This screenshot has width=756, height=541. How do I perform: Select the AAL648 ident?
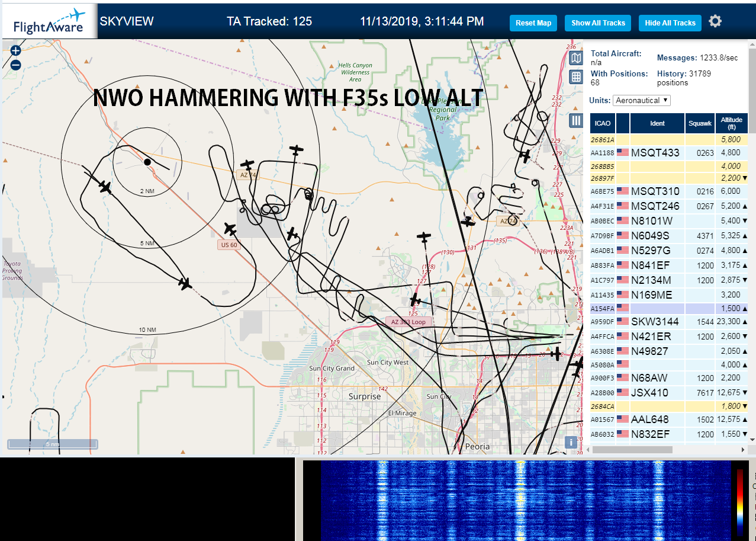(x=650, y=420)
